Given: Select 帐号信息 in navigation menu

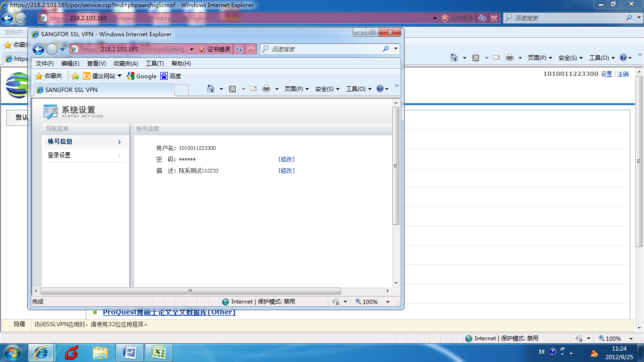Looking at the screenshot, I should tap(85, 141).
